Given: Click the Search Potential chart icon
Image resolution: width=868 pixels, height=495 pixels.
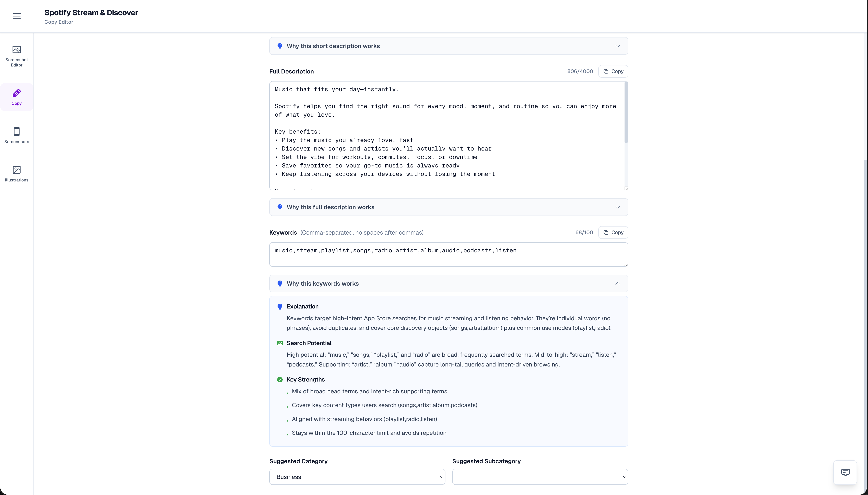Looking at the screenshot, I should click(280, 343).
